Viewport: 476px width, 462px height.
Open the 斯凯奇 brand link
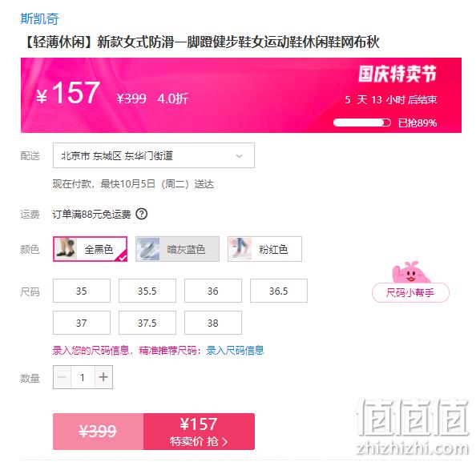(39, 18)
